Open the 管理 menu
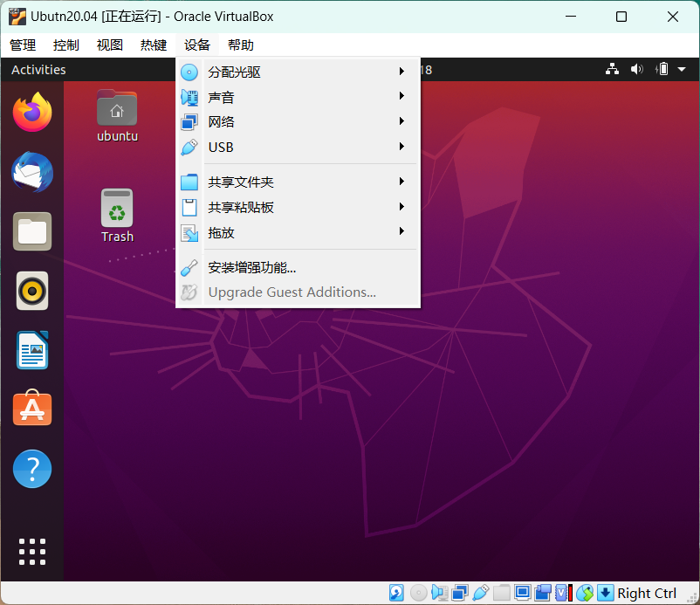 pyautogui.click(x=23, y=45)
